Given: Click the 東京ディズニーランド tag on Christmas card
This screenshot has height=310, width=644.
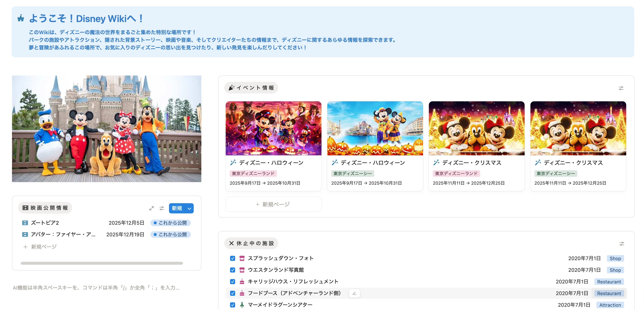Looking at the screenshot, I should click(x=456, y=173).
